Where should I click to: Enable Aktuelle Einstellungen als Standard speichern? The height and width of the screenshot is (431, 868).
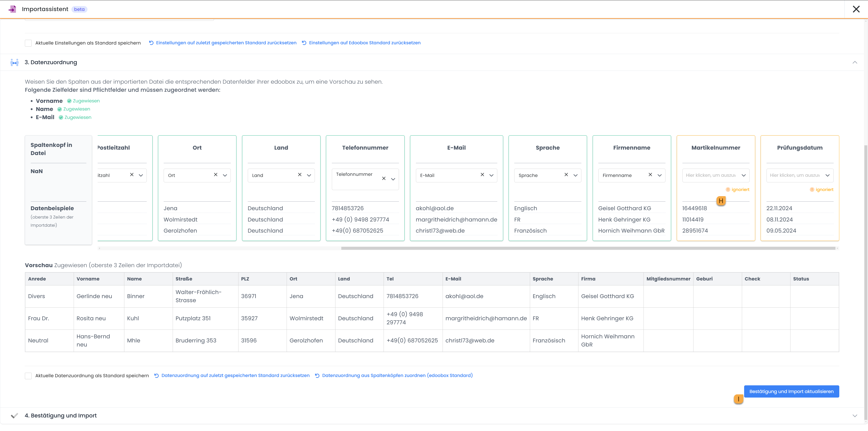click(x=28, y=43)
